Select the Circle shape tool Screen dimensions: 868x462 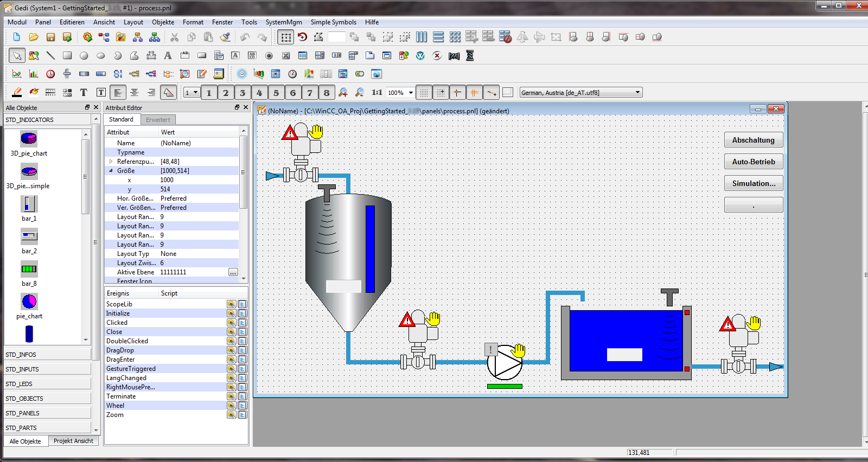click(x=84, y=56)
